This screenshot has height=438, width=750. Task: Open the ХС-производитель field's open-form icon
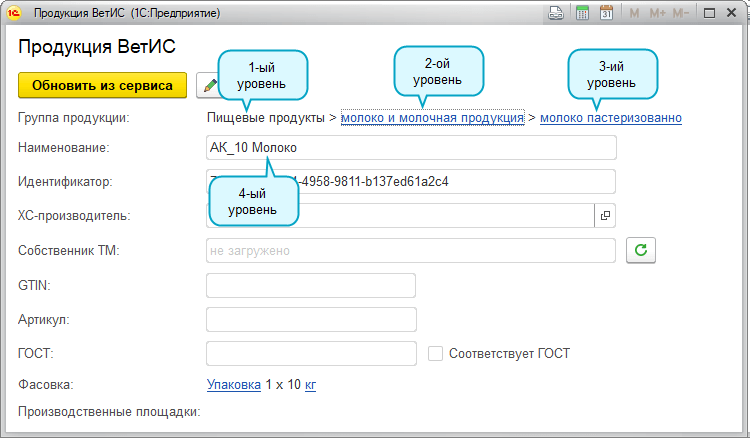click(x=605, y=216)
